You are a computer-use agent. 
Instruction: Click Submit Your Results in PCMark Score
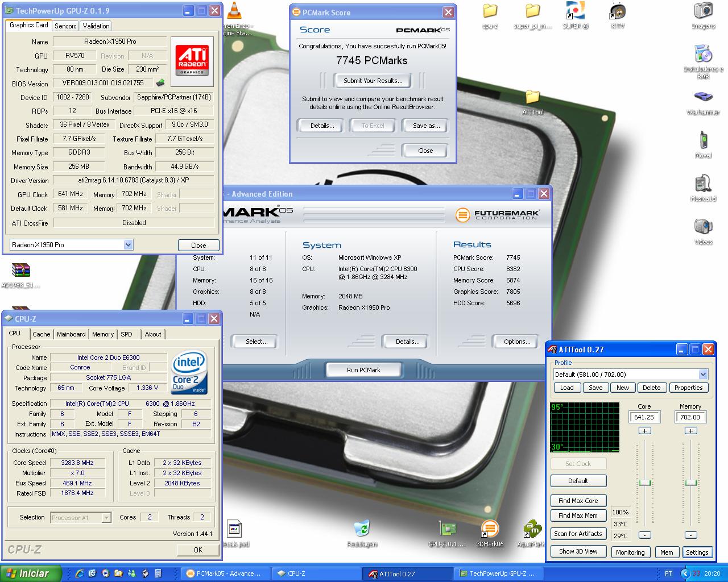(x=373, y=81)
